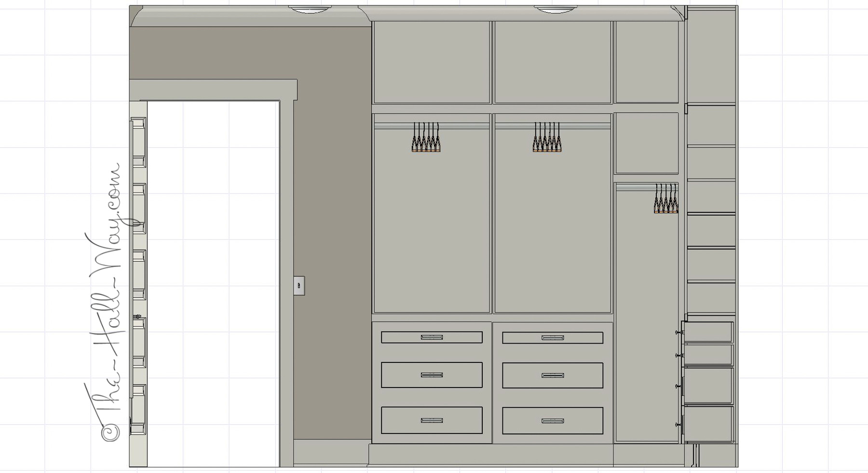The height and width of the screenshot is (473, 868).
Task: Click the bottom-right drawer handle
Action: tap(553, 421)
